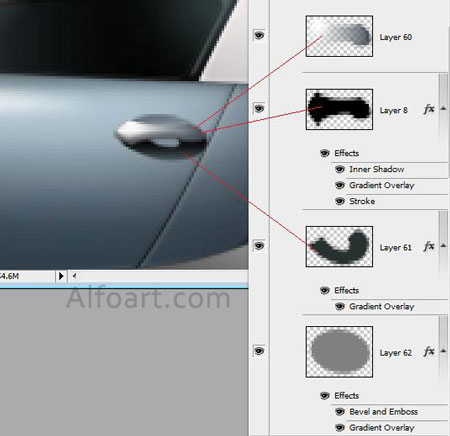The width and height of the screenshot is (450, 436).
Task: Click the Layer 8 name
Action: [x=393, y=110]
